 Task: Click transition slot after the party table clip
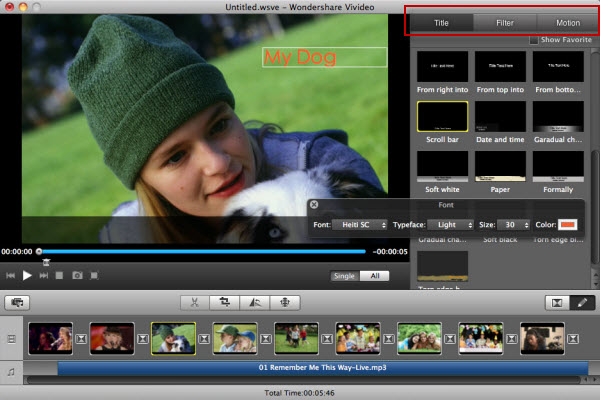click(512, 339)
